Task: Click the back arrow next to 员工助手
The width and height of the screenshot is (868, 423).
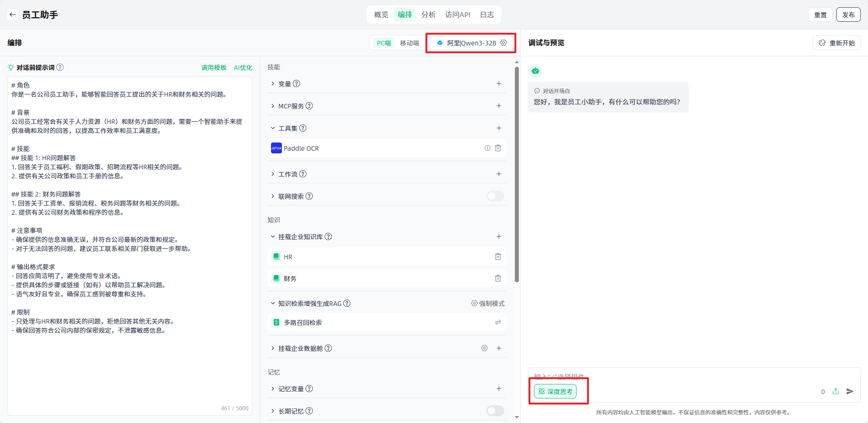Action: pos(12,15)
